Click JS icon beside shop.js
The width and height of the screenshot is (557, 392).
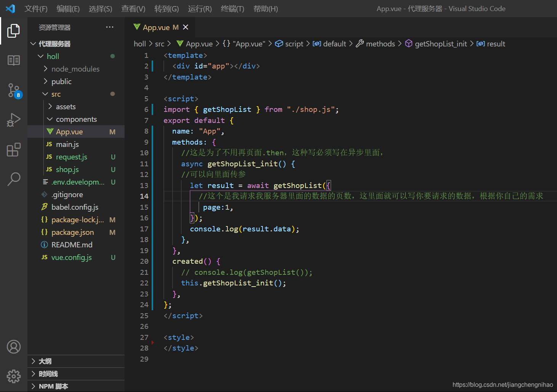point(49,169)
